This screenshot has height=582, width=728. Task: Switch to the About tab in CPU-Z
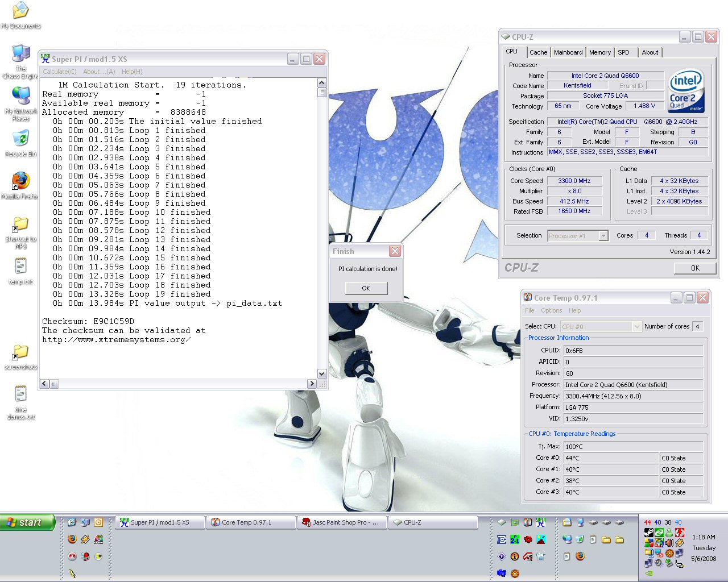coord(650,52)
